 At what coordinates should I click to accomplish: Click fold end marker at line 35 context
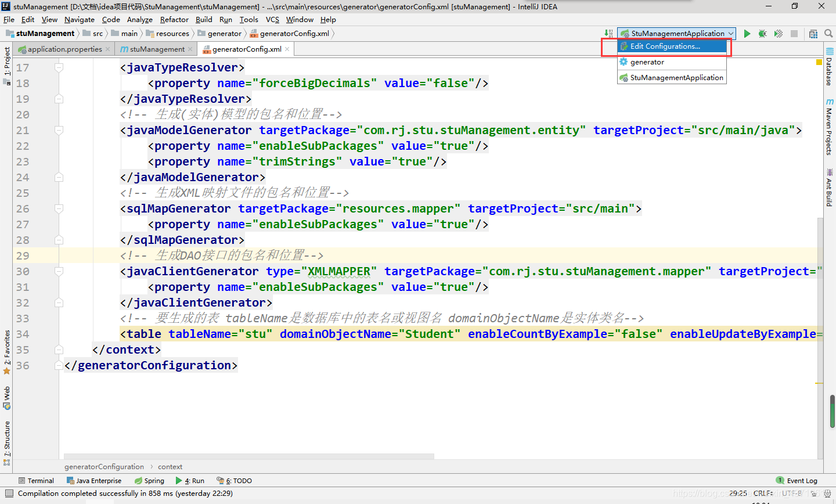[59, 350]
